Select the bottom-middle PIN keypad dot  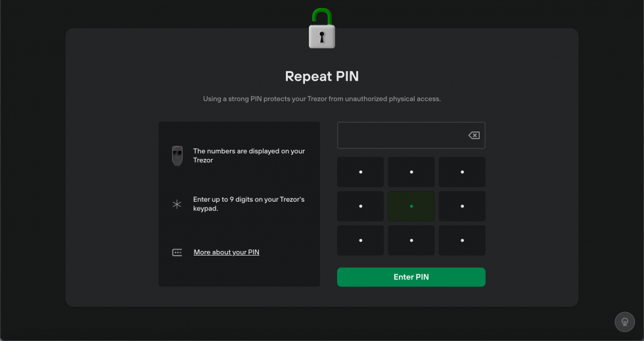coord(411,240)
